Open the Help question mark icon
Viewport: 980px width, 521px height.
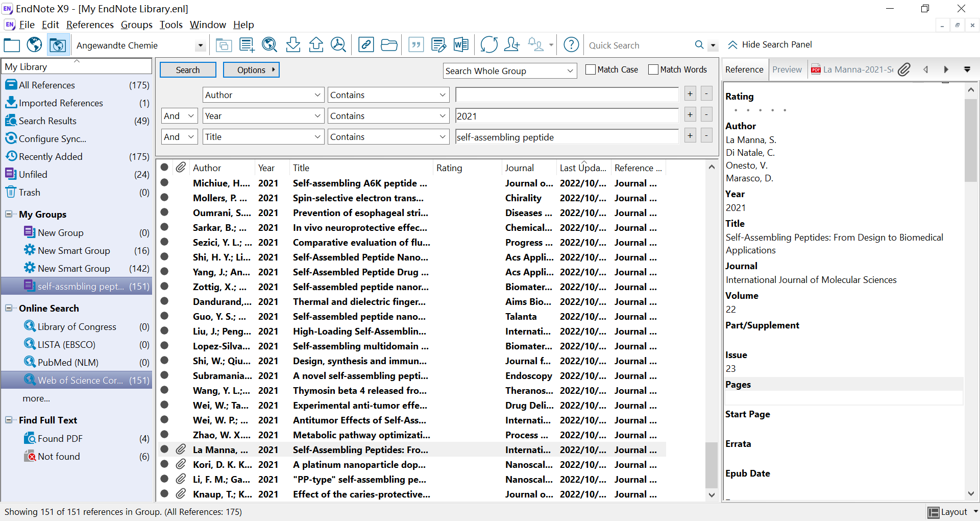(x=571, y=45)
